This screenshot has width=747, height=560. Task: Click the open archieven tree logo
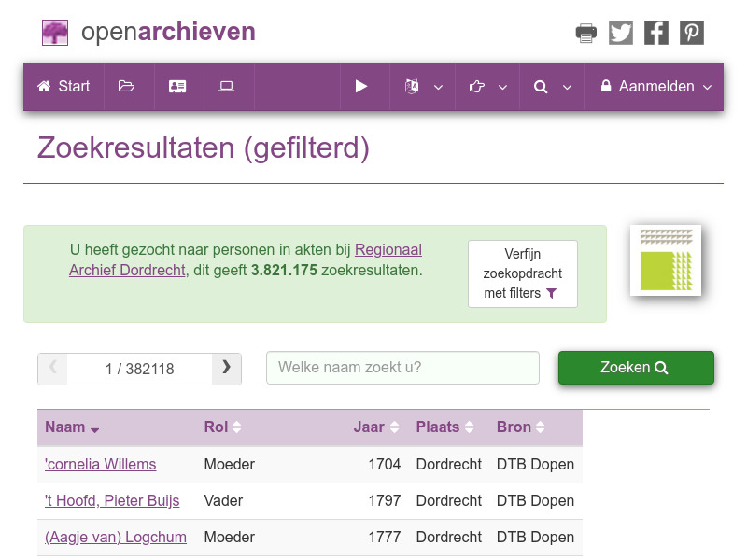click(55, 32)
